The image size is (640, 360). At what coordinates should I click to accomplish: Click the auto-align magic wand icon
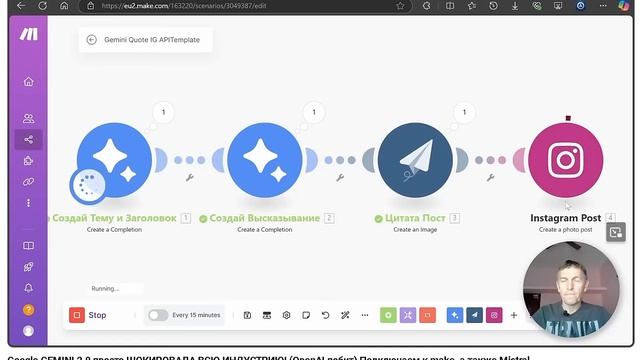point(345,315)
